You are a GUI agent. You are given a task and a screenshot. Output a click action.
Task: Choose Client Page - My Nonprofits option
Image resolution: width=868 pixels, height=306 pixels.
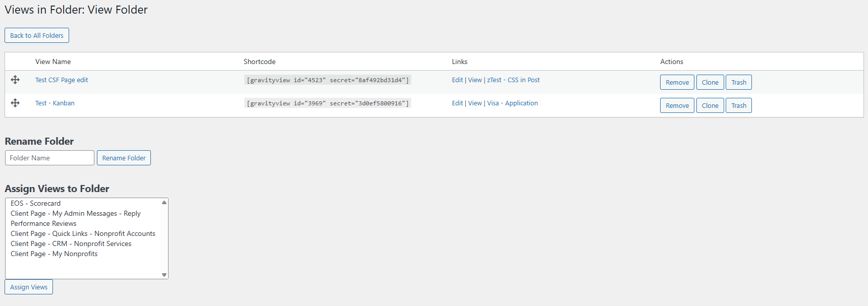[54, 254]
